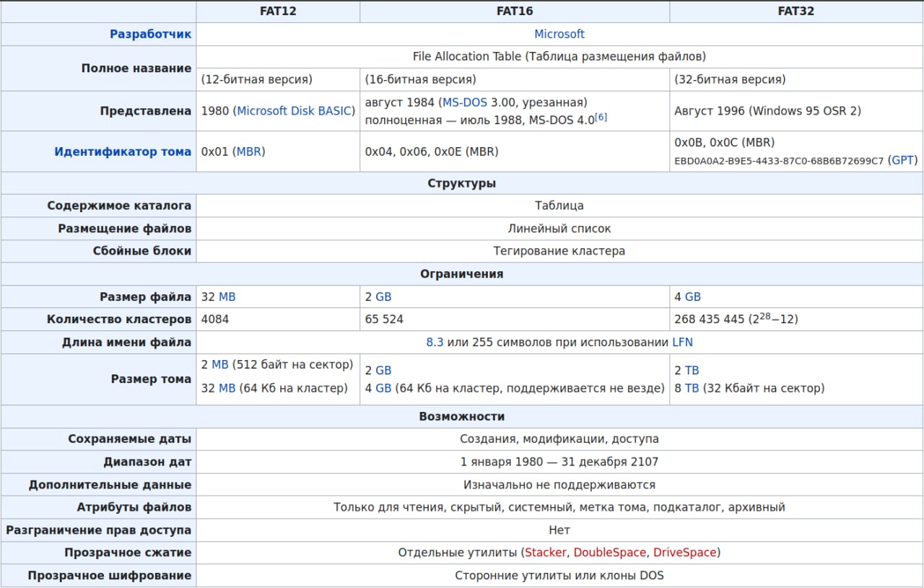Select the Размер тома row header

[x=98, y=379]
